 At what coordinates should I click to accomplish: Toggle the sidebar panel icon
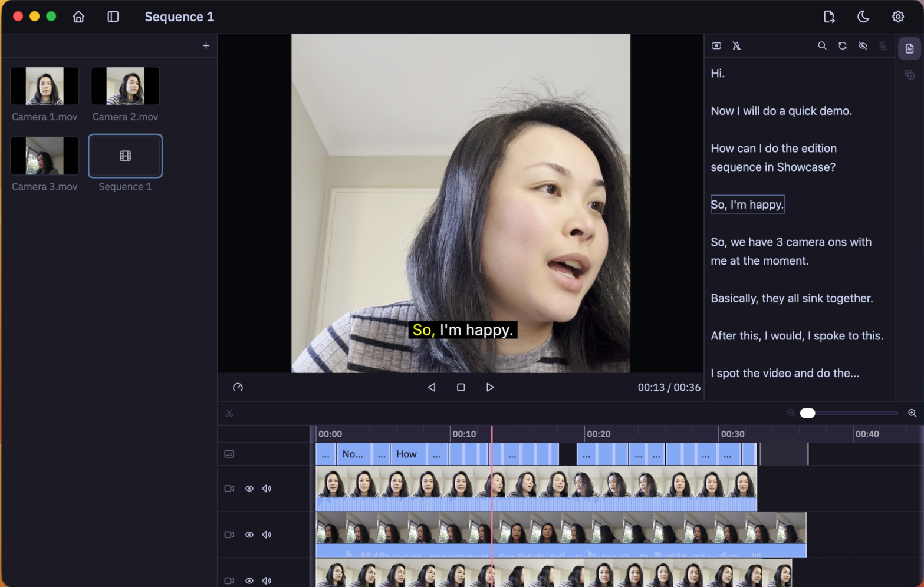click(x=113, y=17)
